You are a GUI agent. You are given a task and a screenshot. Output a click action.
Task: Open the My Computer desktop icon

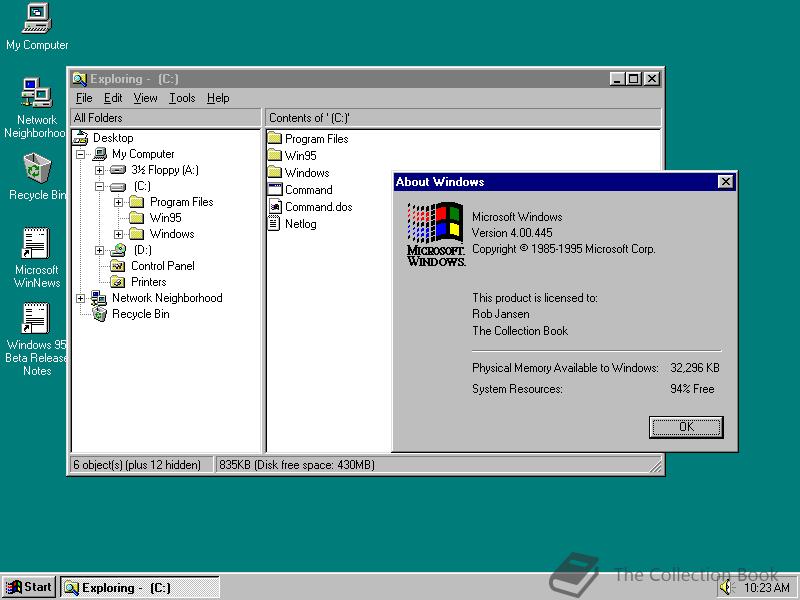tap(36, 18)
